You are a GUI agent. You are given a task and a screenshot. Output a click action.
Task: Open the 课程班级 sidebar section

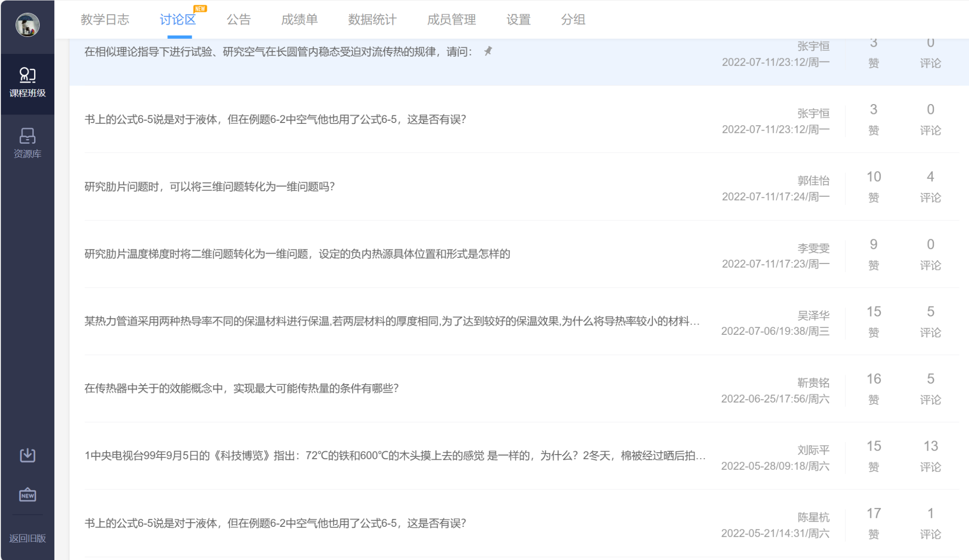click(x=27, y=83)
